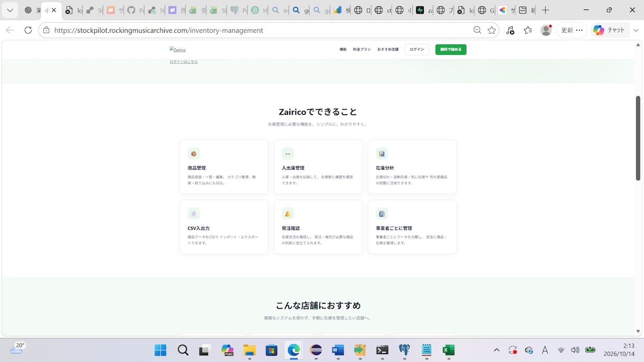Select the 発注確認 card title

coord(291,228)
